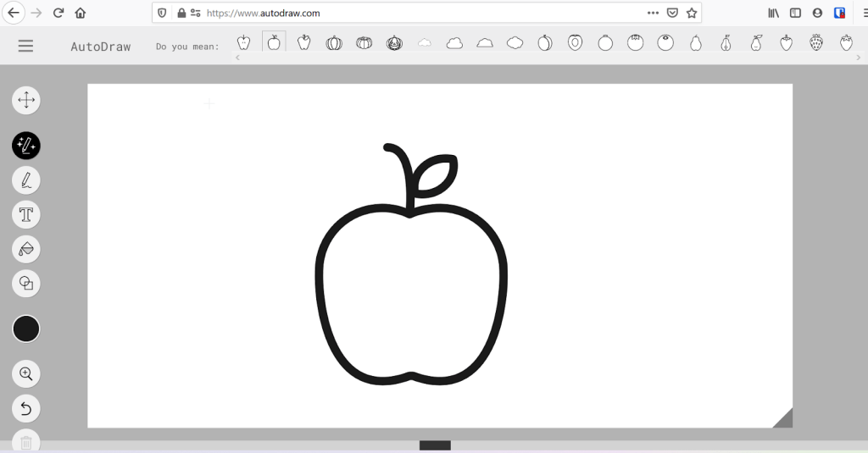This screenshot has height=453, width=868.
Task: Pick the Fill paint bucket tool
Action: tap(26, 249)
